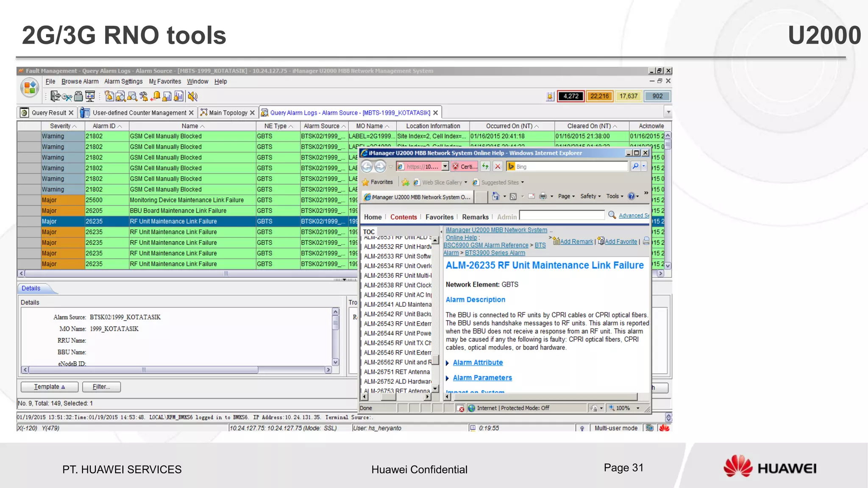Click the IE refresh green arrows icon
The height and width of the screenshot is (488, 868).
click(x=485, y=166)
